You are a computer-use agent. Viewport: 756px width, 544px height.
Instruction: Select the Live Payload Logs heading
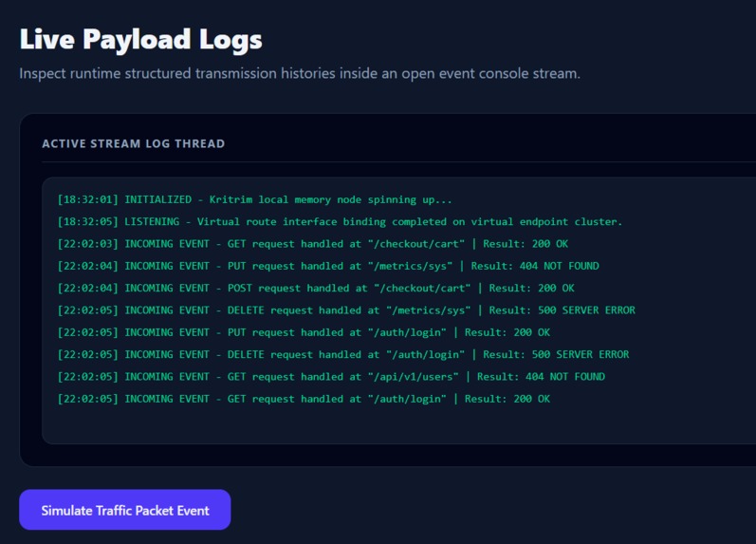coord(140,39)
